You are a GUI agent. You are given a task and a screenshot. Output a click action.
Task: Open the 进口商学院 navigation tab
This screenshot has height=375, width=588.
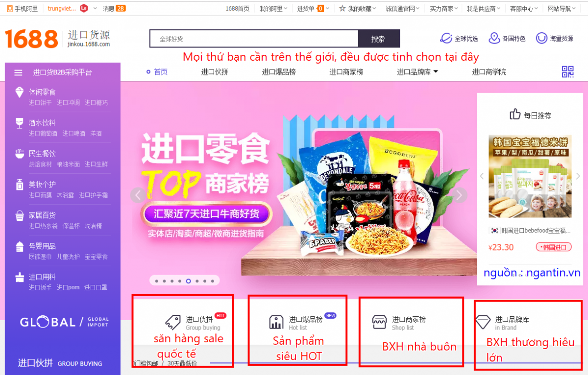tap(489, 72)
